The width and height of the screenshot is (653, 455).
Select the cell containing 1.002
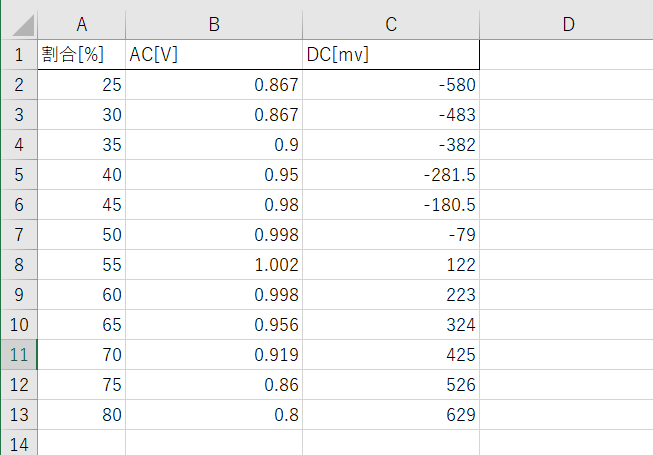coord(214,265)
